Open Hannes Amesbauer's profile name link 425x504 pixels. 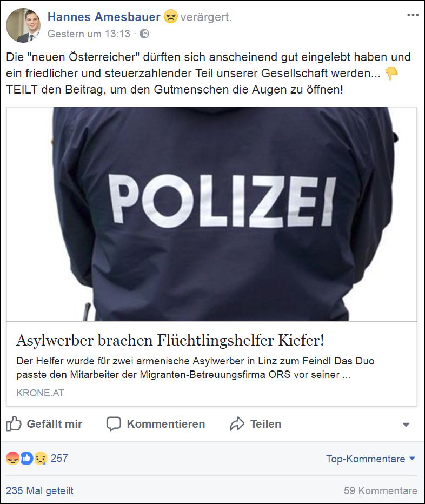tap(104, 17)
